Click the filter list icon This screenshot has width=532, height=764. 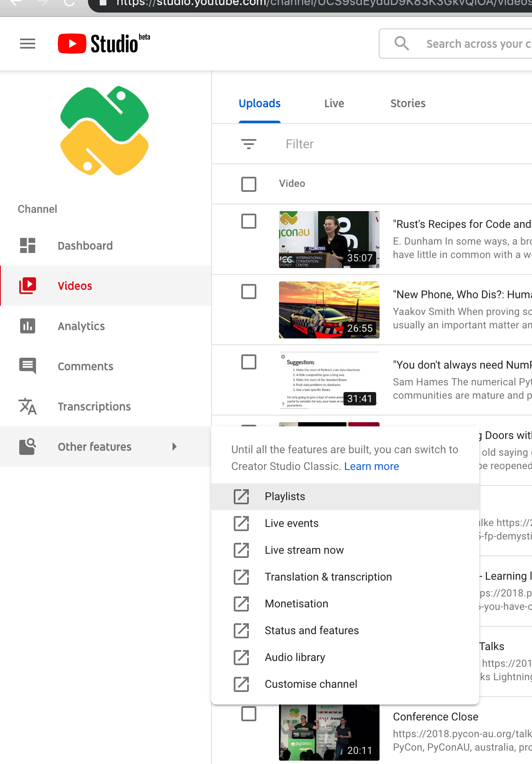249,144
